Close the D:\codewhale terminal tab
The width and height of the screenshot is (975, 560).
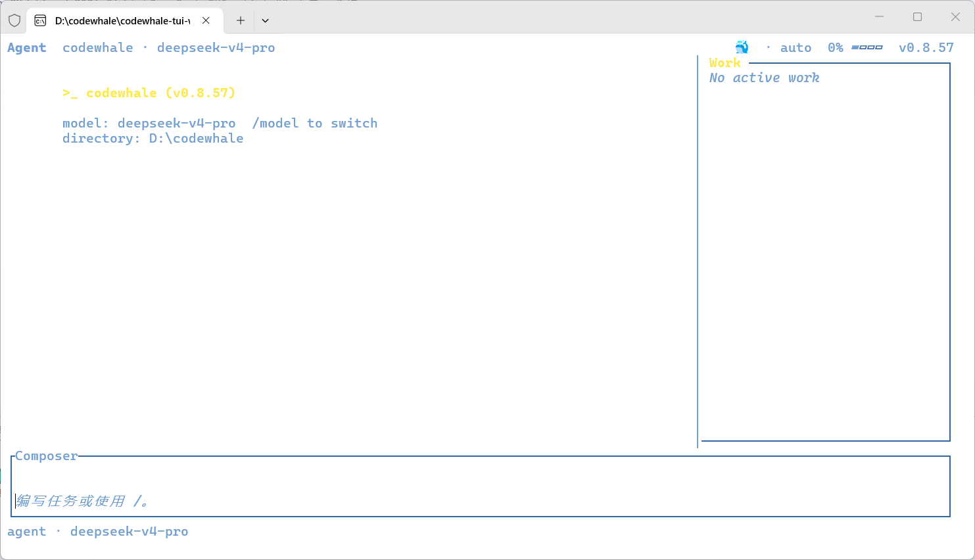click(206, 20)
